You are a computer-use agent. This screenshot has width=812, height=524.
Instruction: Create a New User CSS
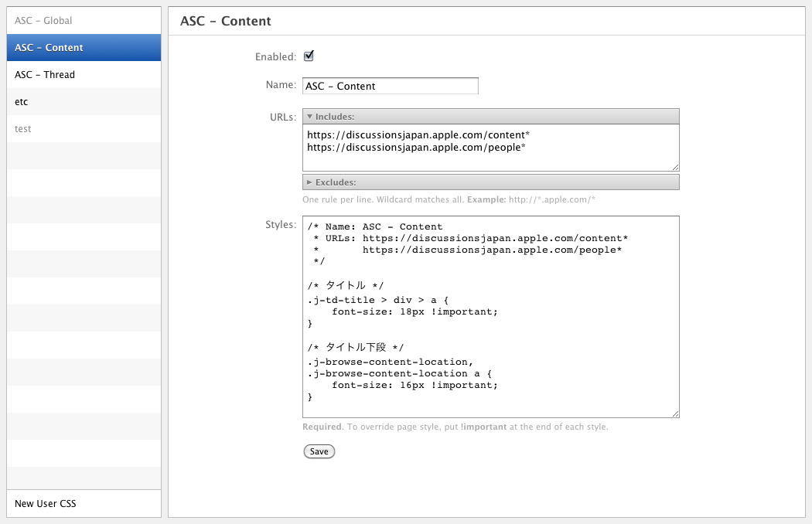(x=46, y=504)
